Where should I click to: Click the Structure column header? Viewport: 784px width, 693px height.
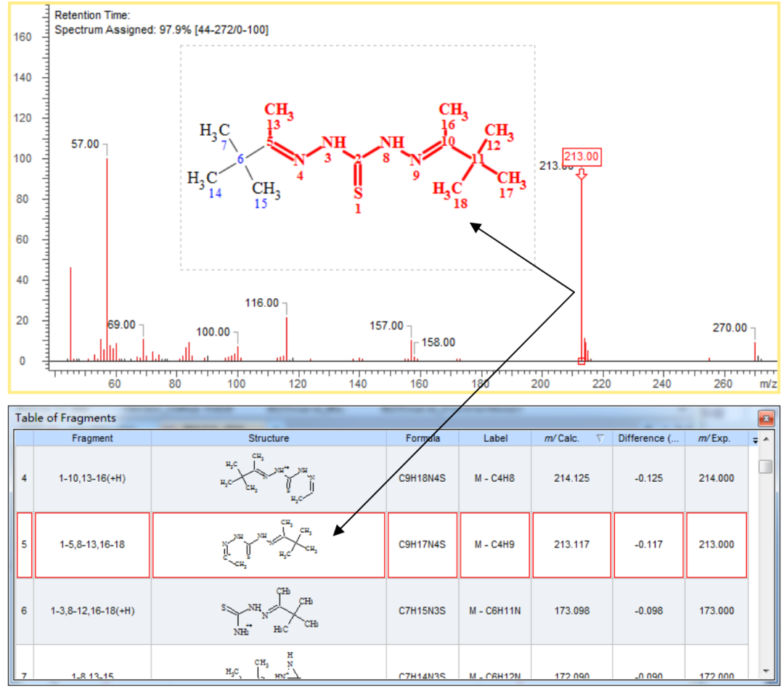269,438
